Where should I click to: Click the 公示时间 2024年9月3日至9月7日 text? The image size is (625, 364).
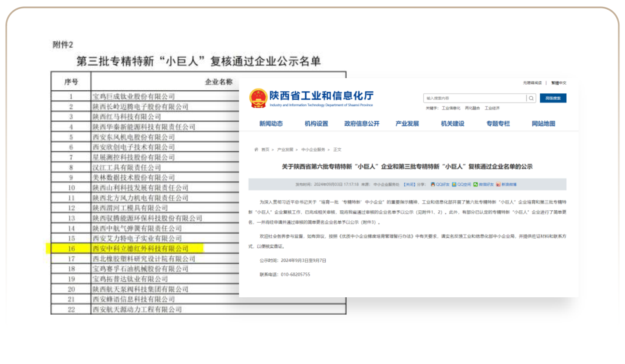pyautogui.click(x=293, y=261)
